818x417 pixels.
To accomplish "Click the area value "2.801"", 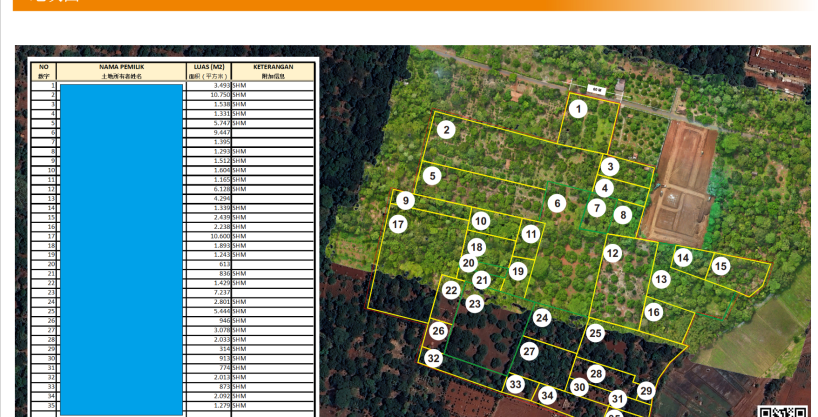I will point(222,302).
